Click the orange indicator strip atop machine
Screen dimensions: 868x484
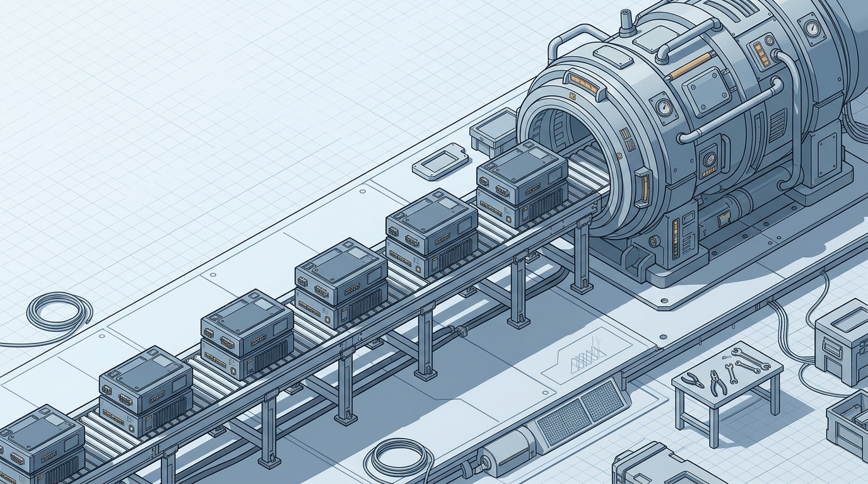[x=689, y=65]
